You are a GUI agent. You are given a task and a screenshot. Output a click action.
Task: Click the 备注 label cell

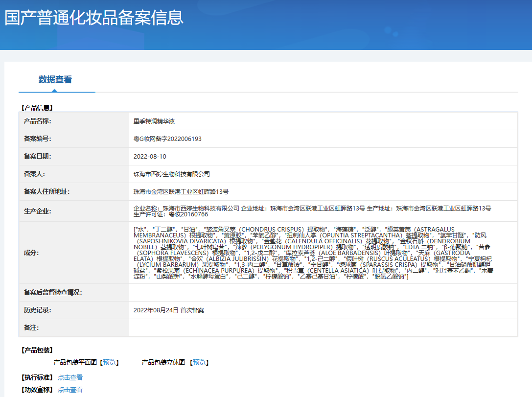click(x=31, y=327)
